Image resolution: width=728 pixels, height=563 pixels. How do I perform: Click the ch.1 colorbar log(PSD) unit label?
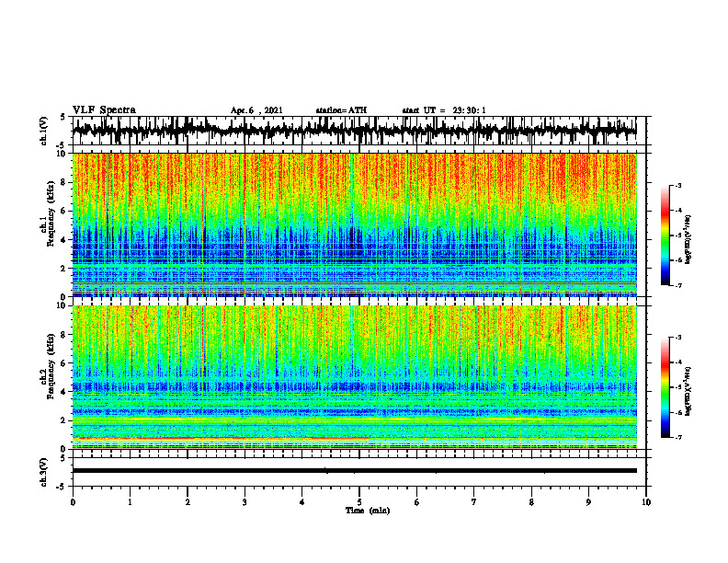click(688, 240)
